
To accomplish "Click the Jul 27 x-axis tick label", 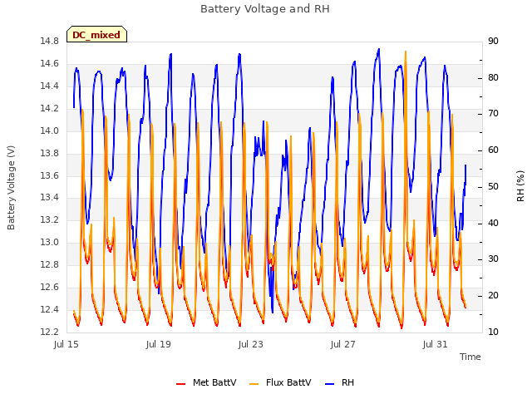I will [x=342, y=345].
